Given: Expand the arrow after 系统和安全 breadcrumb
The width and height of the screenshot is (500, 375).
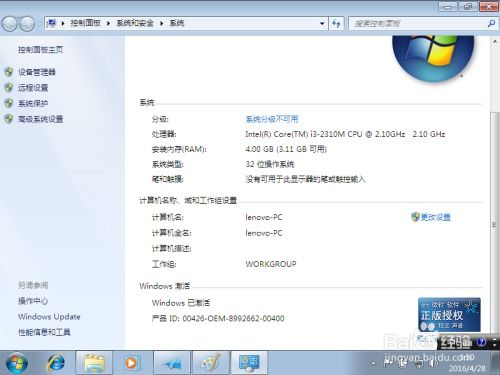Looking at the screenshot, I should (162, 23).
